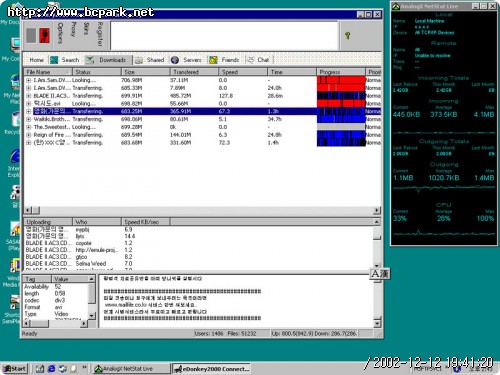Open the Shared files tab icon
The height and width of the screenshot is (375, 500).
pyautogui.click(x=139, y=60)
